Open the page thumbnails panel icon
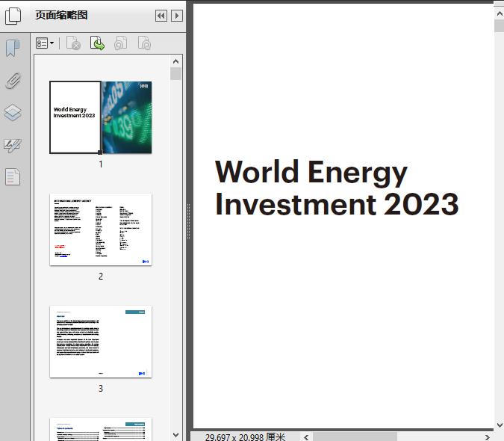Image resolution: width=504 pixels, height=441 pixels. tap(13, 16)
